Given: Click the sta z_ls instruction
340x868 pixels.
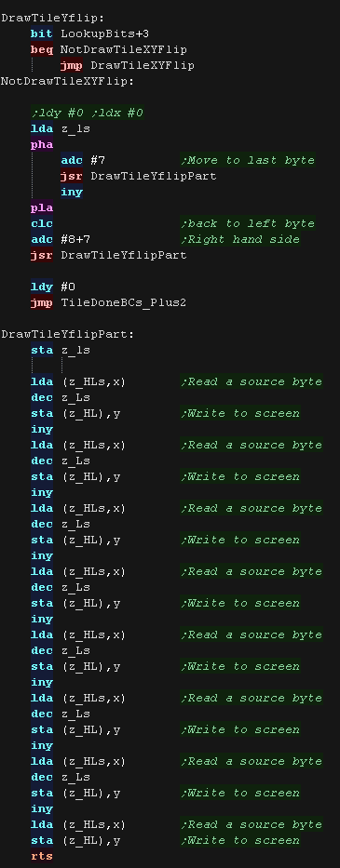Looking at the screenshot, I should (x=60, y=350).
